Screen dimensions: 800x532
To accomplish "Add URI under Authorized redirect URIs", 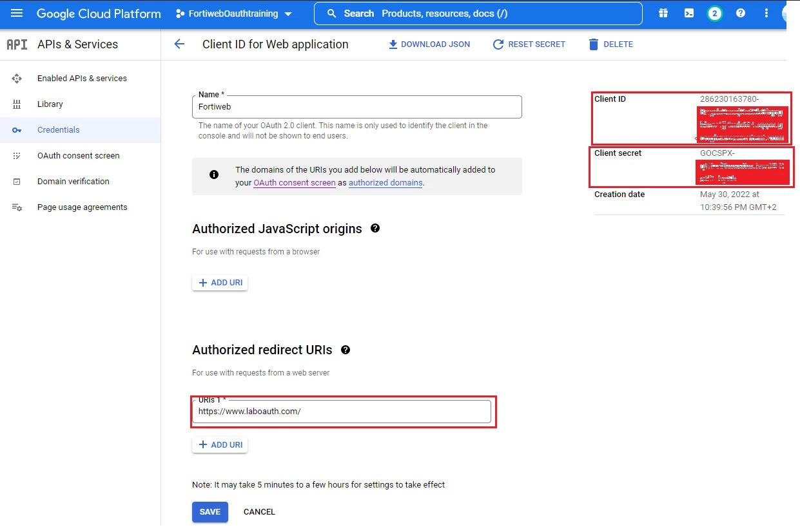I will [x=220, y=445].
